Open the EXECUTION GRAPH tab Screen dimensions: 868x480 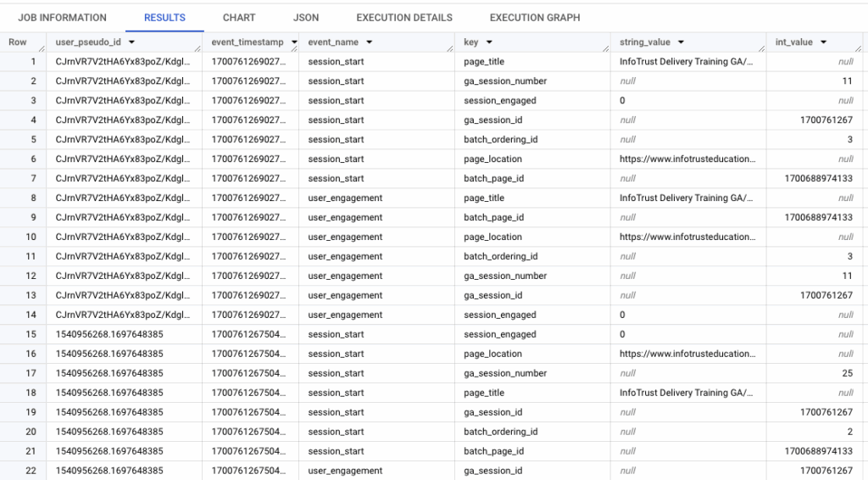coord(535,17)
